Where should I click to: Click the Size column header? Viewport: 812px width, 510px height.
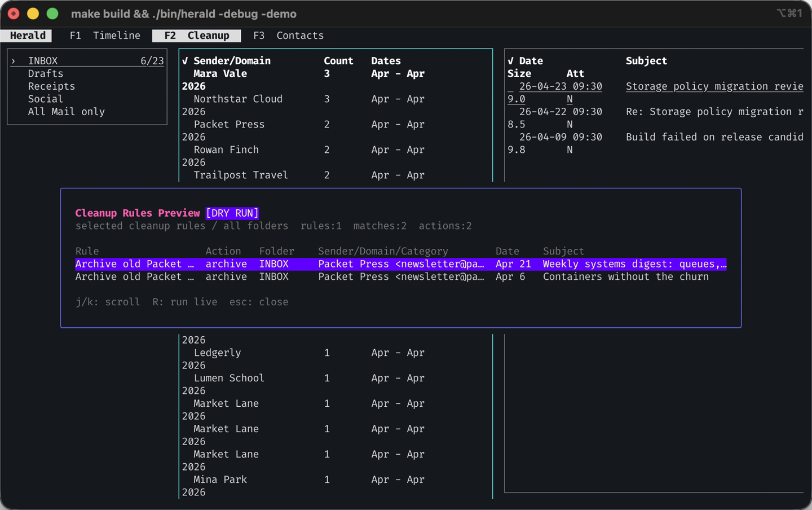coord(519,73)
